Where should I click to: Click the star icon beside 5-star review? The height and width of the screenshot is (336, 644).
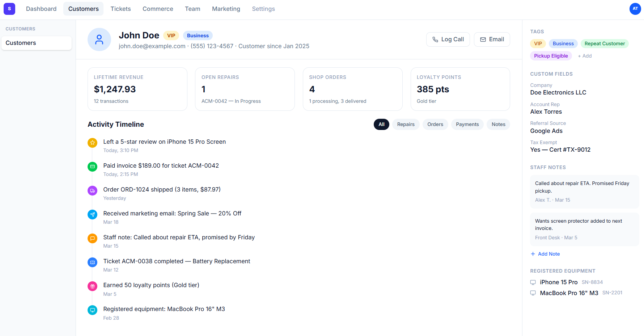point(93,143)
